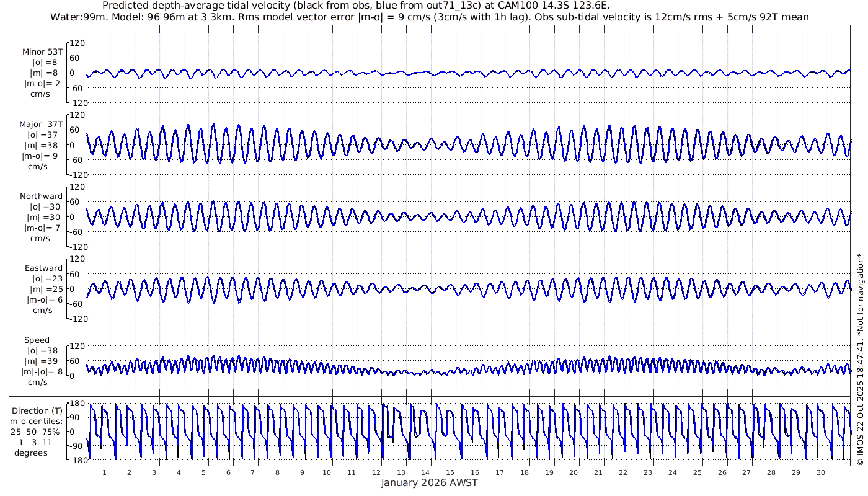Click the '25 50 75%' centile header
868x496 pixels.
35,432
